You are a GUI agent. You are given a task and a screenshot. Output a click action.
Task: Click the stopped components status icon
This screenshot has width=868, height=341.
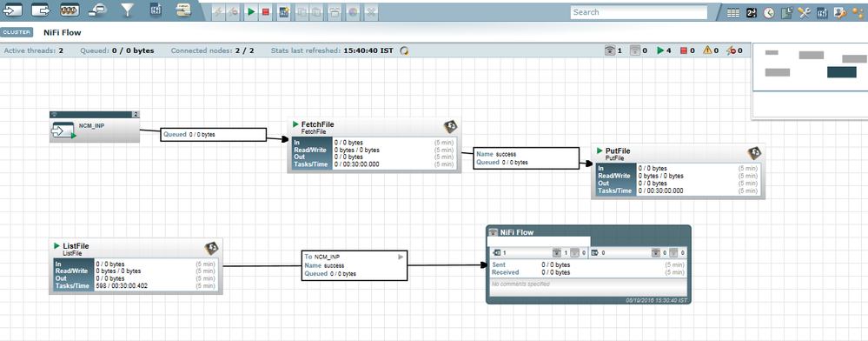[x=684, y=50]
